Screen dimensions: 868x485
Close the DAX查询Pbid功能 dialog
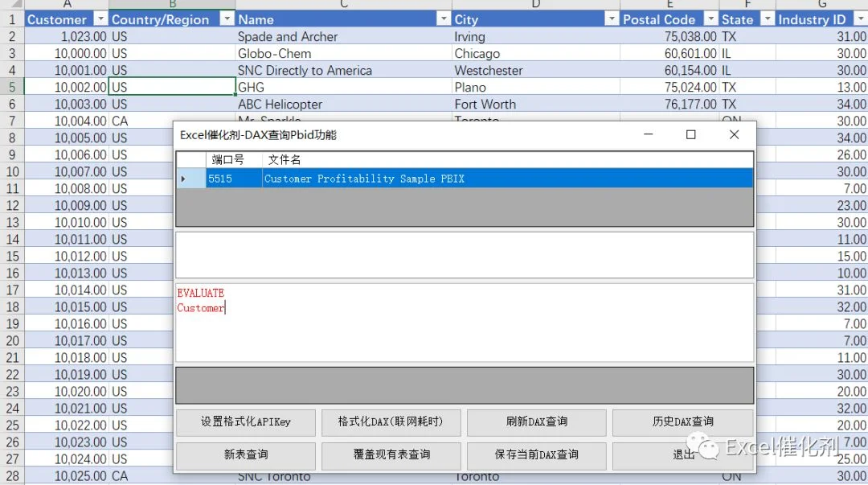(x=734, y=134)
